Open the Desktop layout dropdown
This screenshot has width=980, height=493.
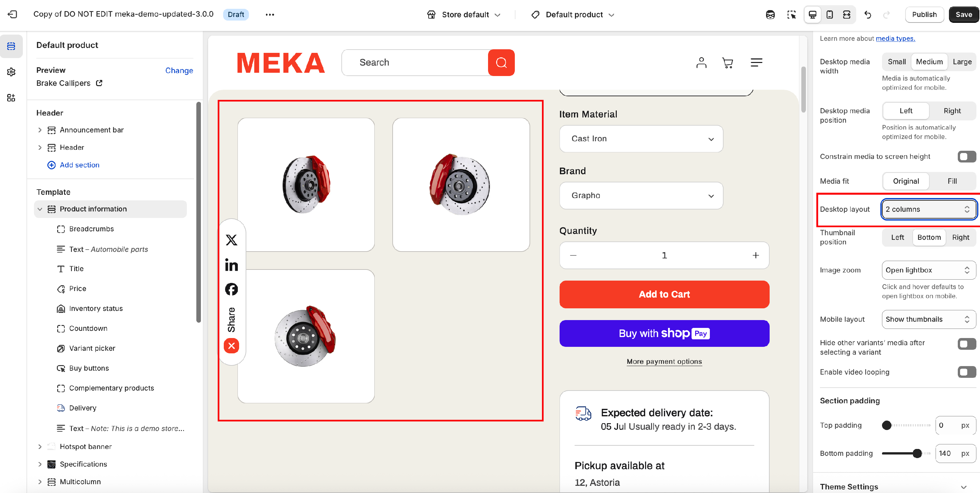pos(929,209)
